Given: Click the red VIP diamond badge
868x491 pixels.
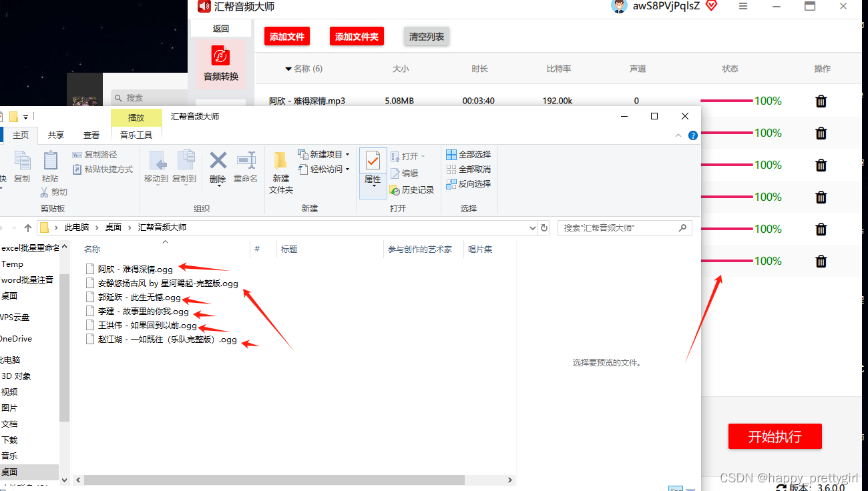Looking at the screenshot, I should (x=711, y=6).
